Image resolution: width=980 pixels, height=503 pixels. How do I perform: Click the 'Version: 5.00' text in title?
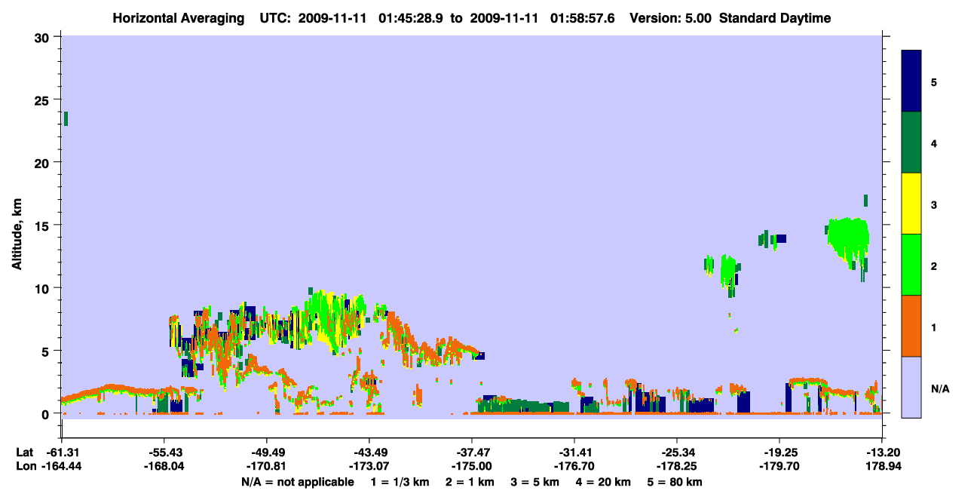tap(672, 18)
